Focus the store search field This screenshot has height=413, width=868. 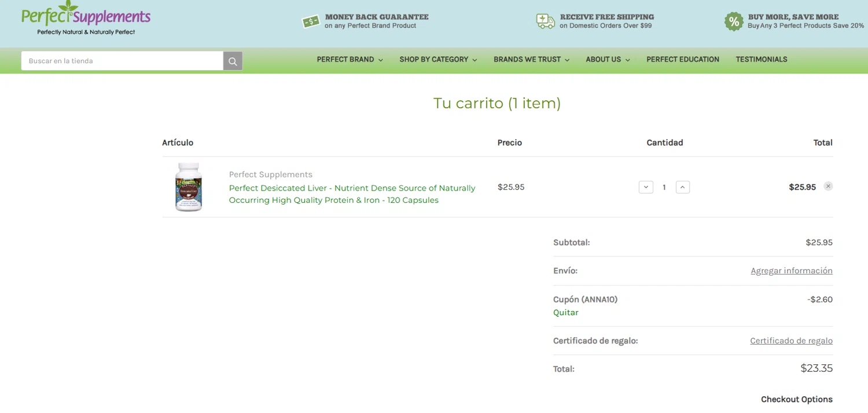tap(122, 61)
